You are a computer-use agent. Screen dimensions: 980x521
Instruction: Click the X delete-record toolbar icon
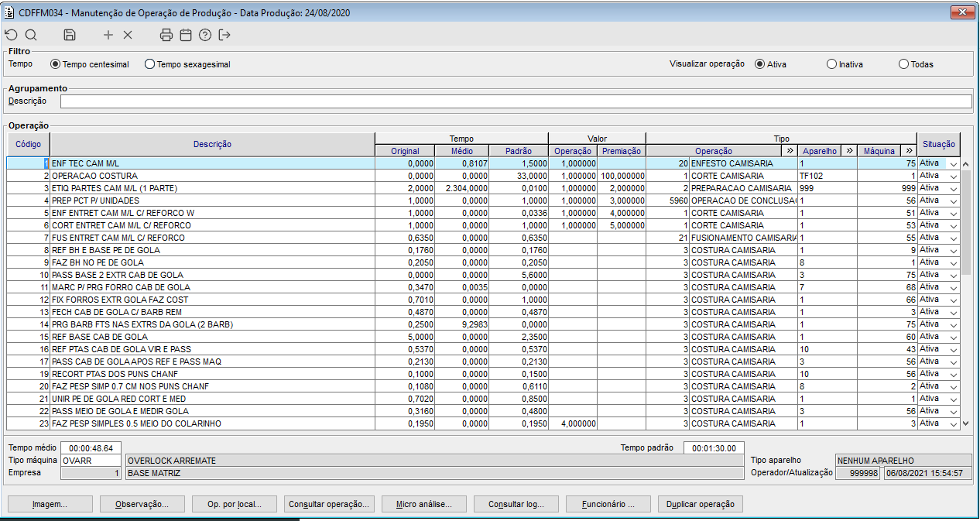tap(128, 35)
